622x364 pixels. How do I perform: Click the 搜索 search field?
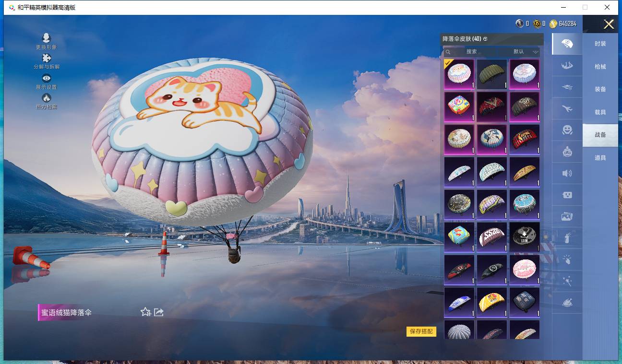point(471,52)
